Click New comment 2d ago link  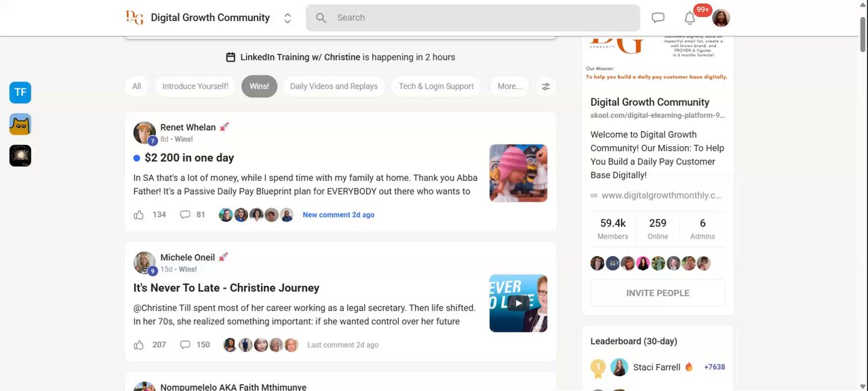point(338,215)
